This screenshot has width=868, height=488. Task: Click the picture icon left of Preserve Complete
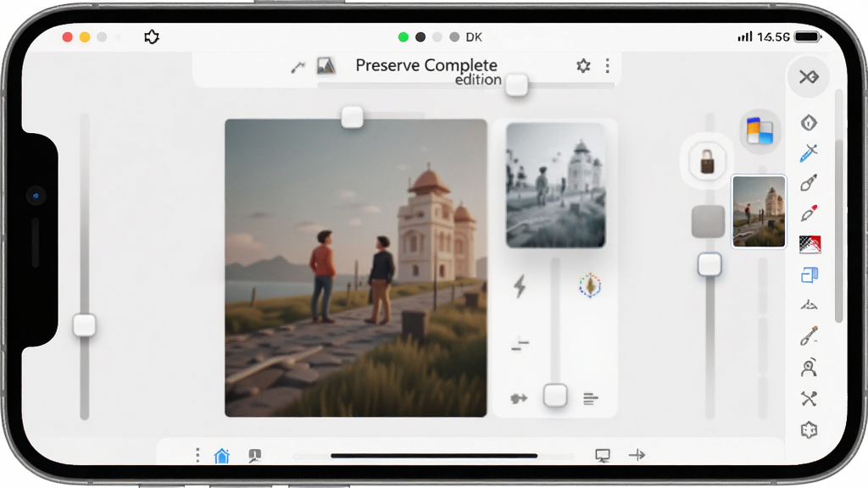click(326, 66)
